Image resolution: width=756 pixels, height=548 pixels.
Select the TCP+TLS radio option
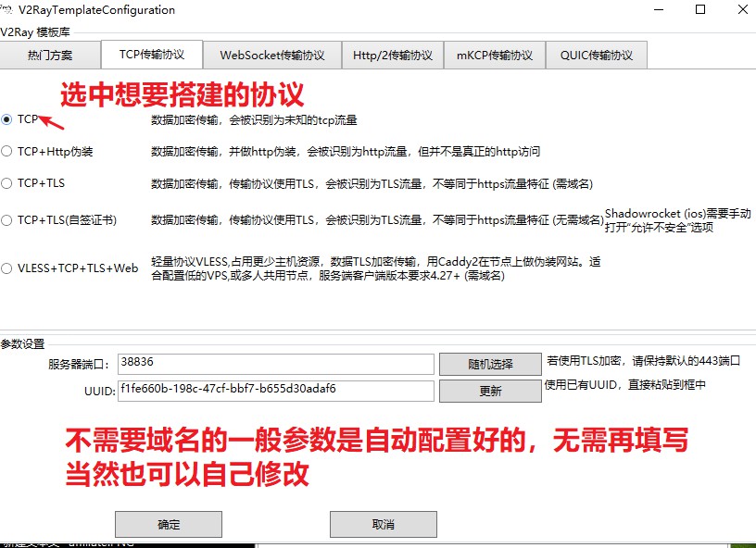7,183
